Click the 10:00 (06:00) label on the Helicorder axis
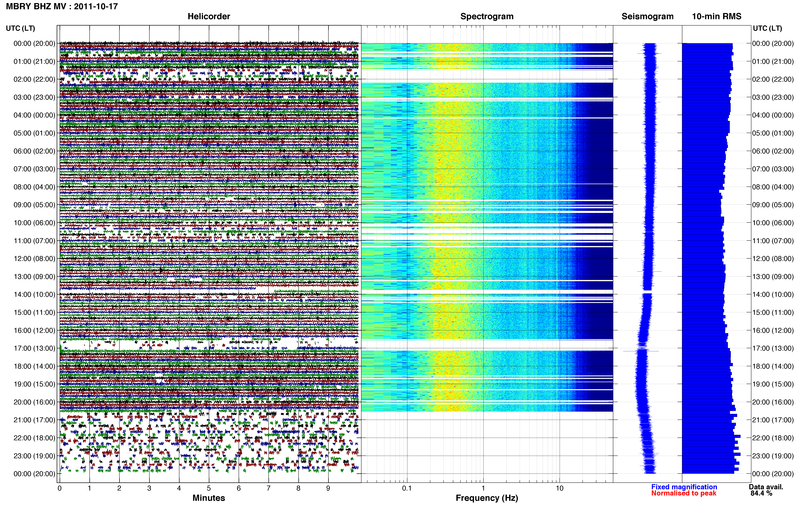Viewport: 812px width, 508px height. 34,223
